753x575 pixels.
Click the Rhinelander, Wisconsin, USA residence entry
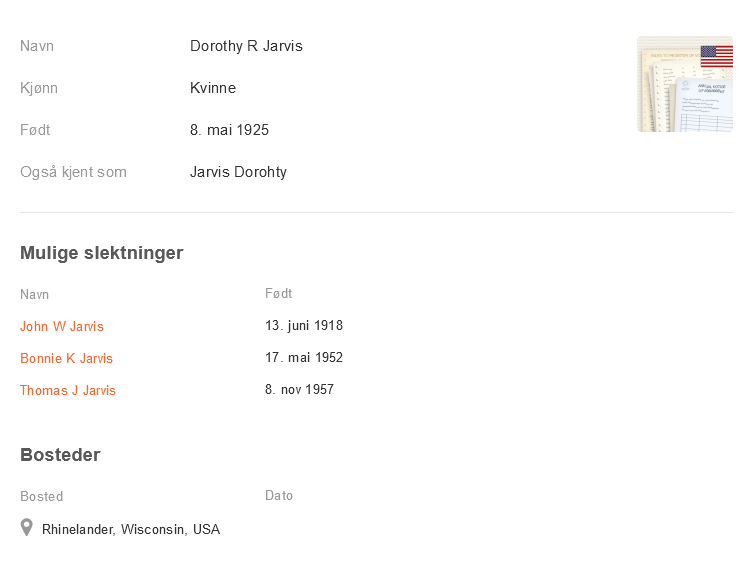(131, 530)
